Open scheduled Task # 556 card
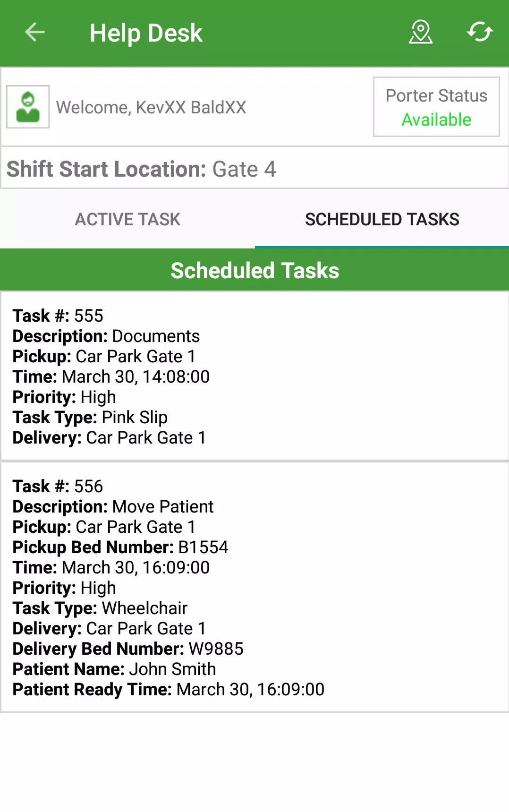 [254, 587]
